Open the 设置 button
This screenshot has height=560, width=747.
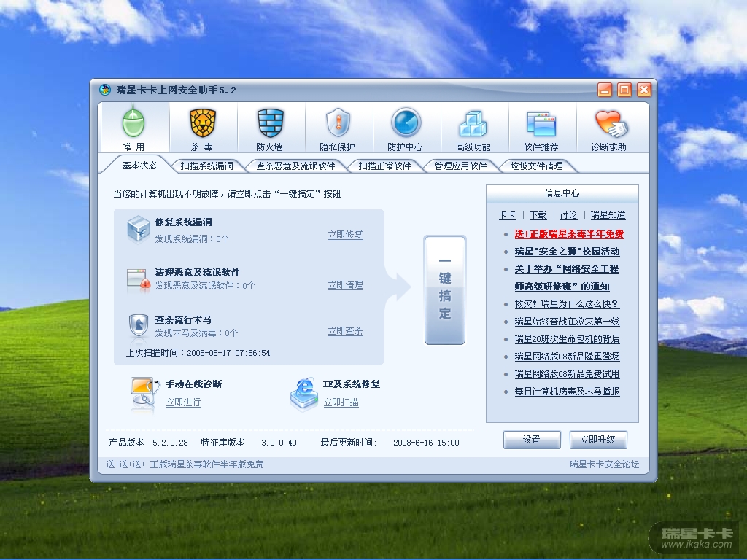pos(532,440)
